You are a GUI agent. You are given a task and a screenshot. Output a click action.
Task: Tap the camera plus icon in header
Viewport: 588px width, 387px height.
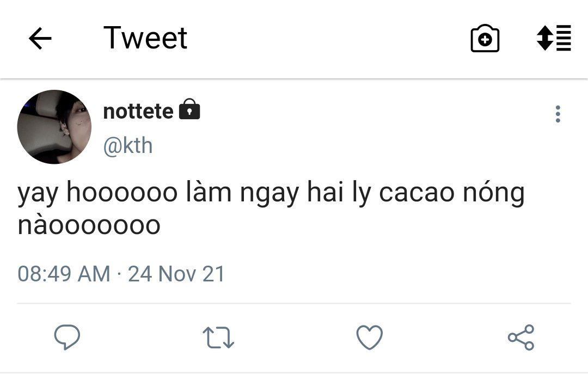pyautogui.click(x=485, y=39)
